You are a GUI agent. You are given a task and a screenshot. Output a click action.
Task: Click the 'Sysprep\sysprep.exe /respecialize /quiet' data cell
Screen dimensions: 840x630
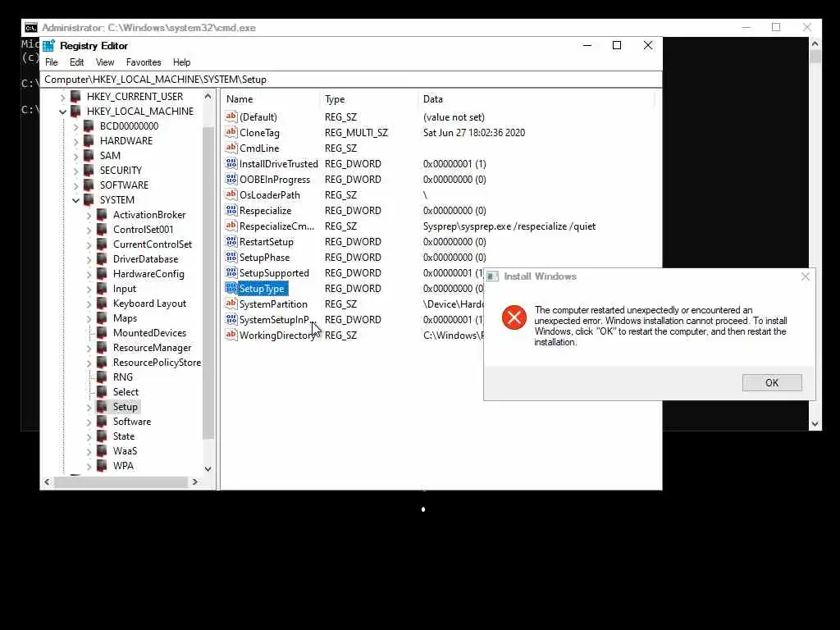point(509,226)
